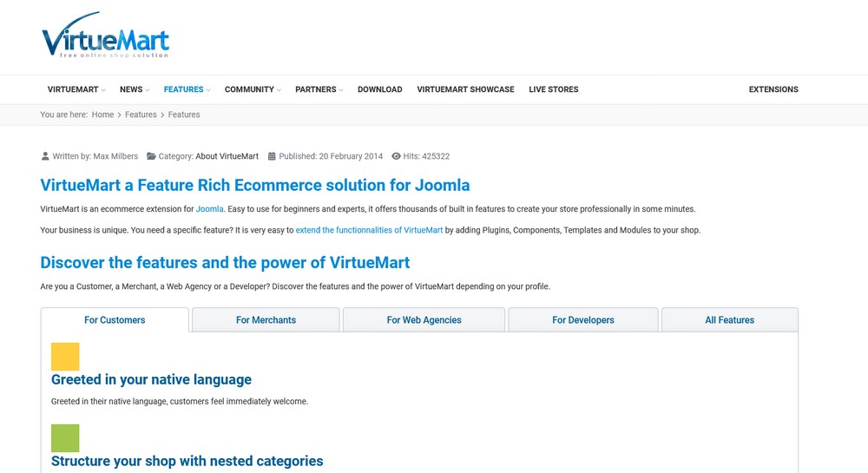Click the published calendar icon
Viewport: 868px width, 473px height.
point(272,156)
